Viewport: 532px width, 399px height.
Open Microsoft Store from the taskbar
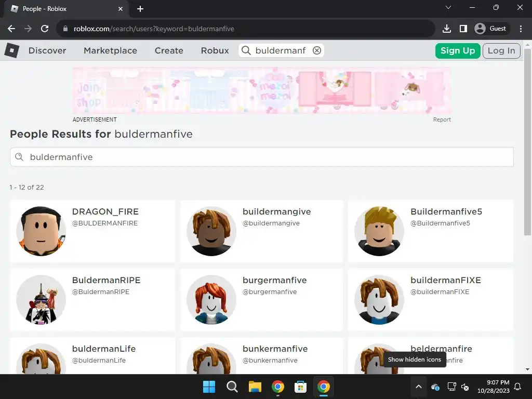[300, 387]
